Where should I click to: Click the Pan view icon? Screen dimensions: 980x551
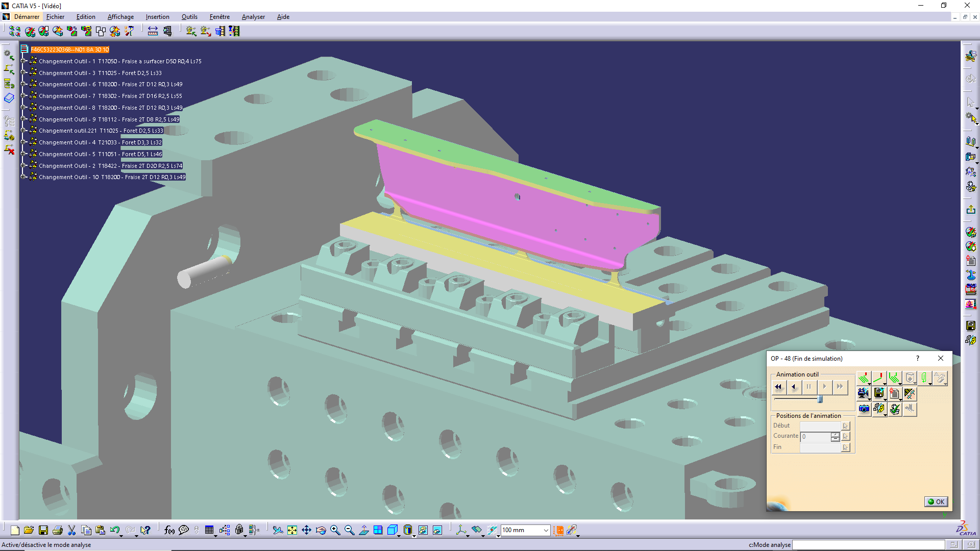[x=306, y=530]
